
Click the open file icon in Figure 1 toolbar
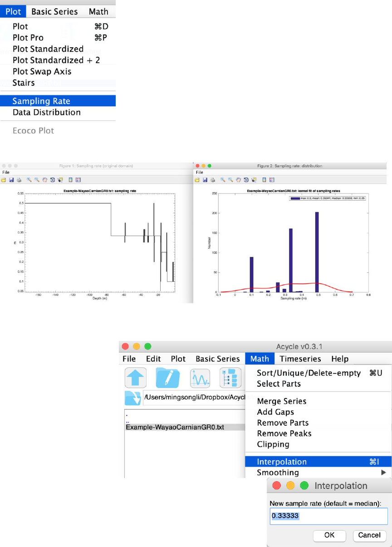point(3,180)
